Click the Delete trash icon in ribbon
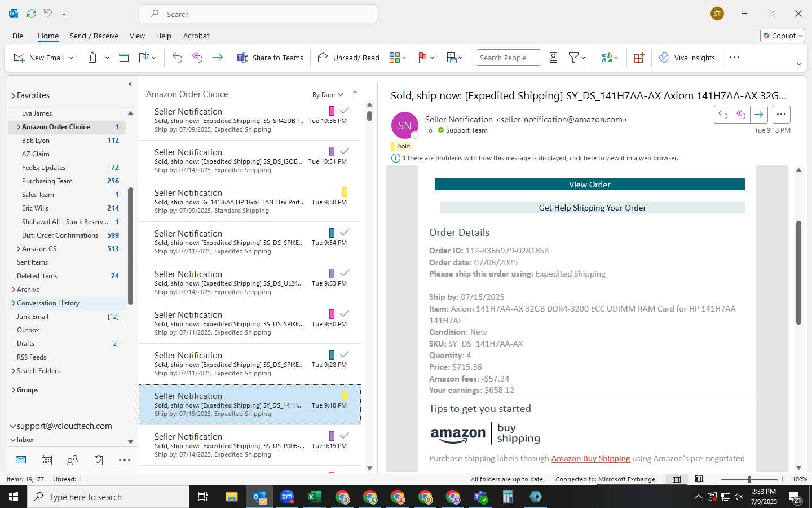Image resolution: width=812 pixels, height=508 pixels. (x=92, y=58)
